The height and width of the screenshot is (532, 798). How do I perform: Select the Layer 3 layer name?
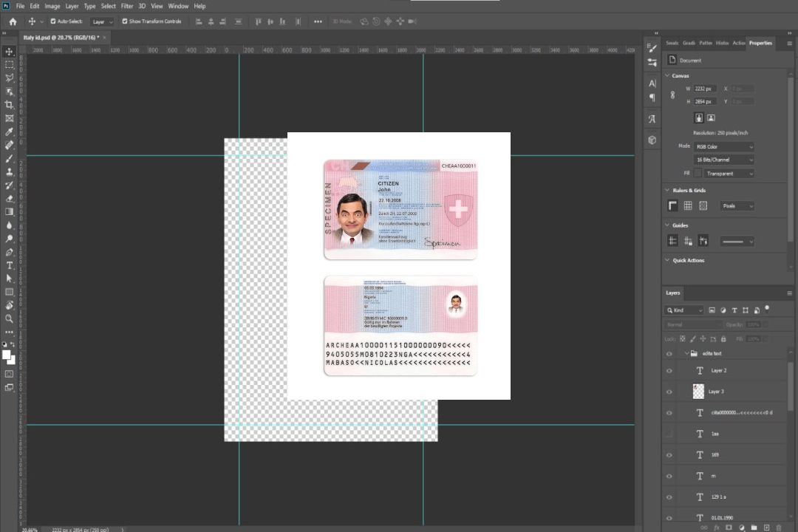(x=716, y=391)
